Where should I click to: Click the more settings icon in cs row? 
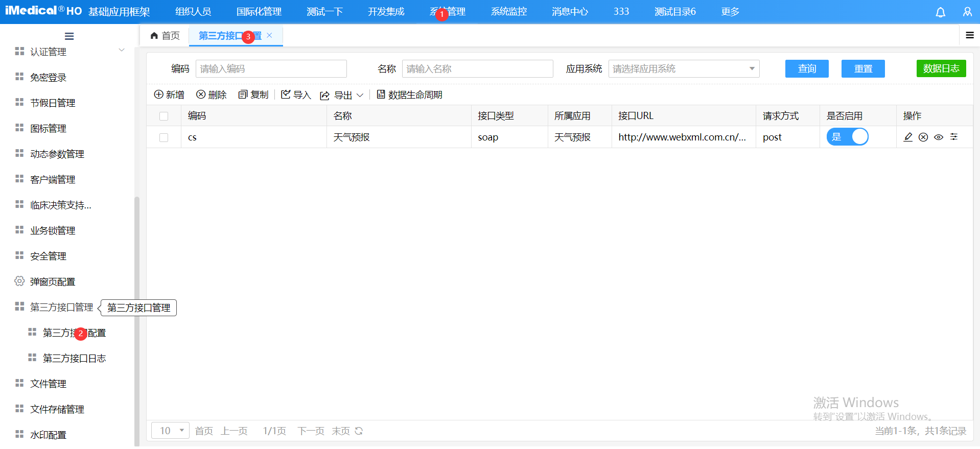point(954,137)
